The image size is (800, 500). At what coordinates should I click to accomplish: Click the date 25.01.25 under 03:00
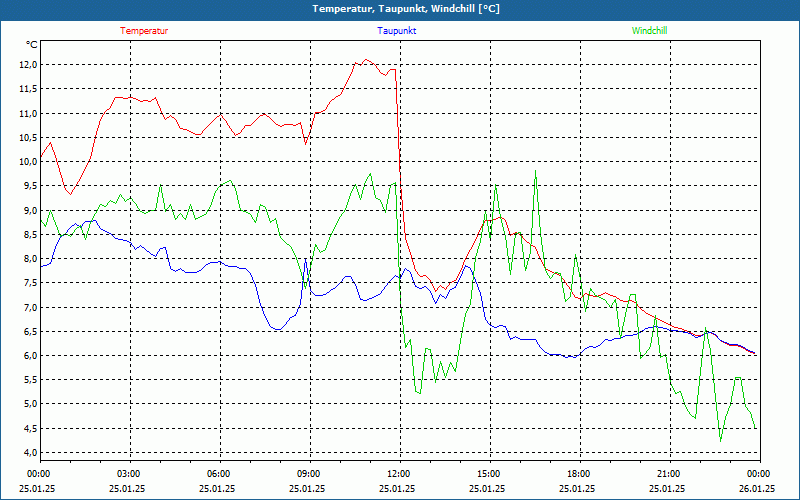[127, 488]
